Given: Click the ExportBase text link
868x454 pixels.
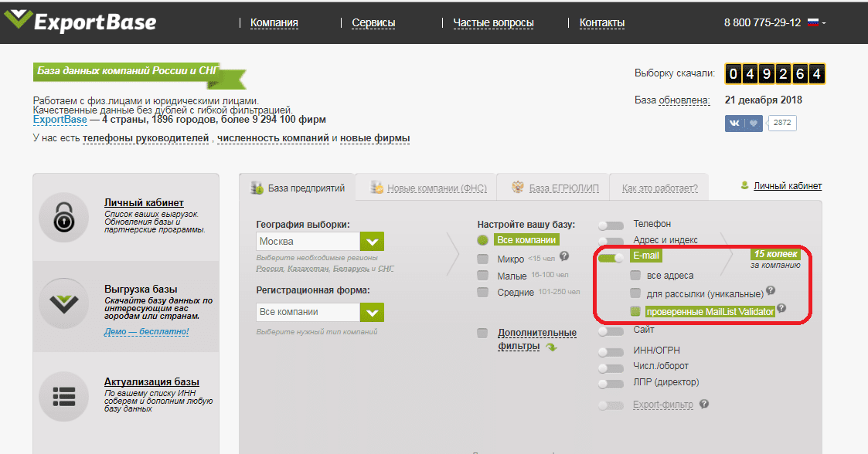Looking at the screenshot, I should 60,120.
